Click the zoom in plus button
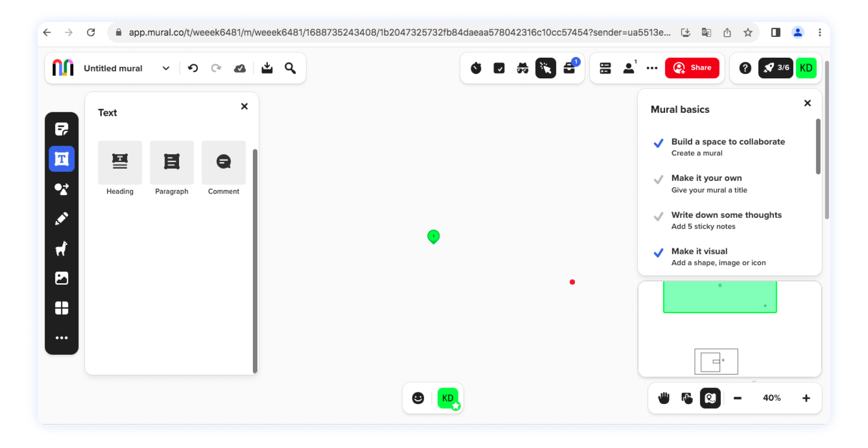868x448 pixels. click(x=806, y=398)
